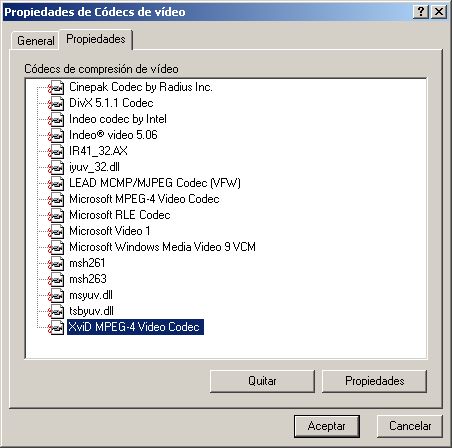Click the XviD MPEG-4 Video Codec icon
The image size is (452, 448).
tap(56, 328)
